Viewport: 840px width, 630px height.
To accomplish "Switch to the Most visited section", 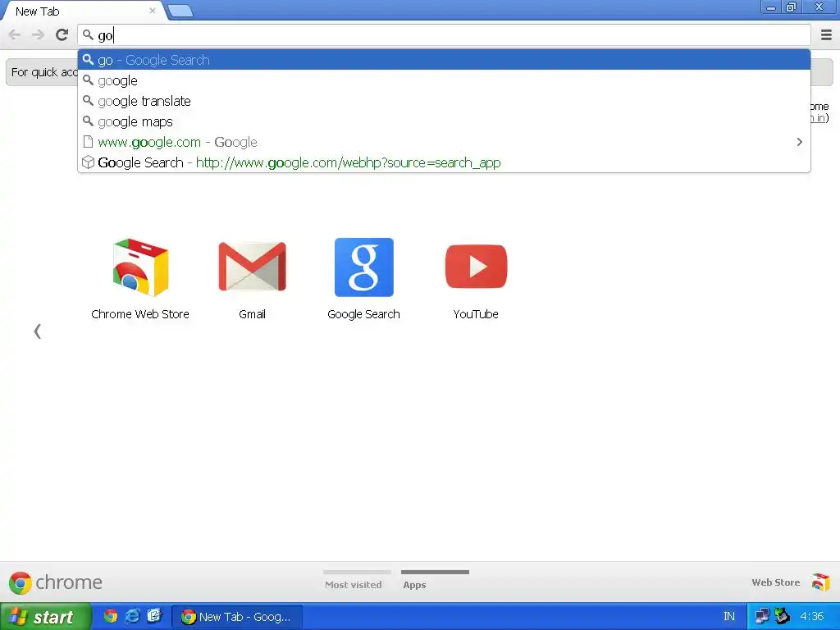I will [x=354, y=581].
